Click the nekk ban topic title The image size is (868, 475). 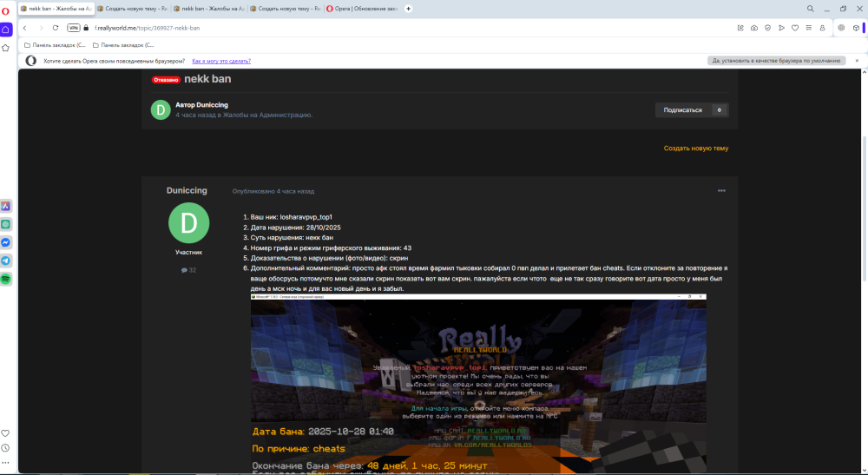click(207, 79)
